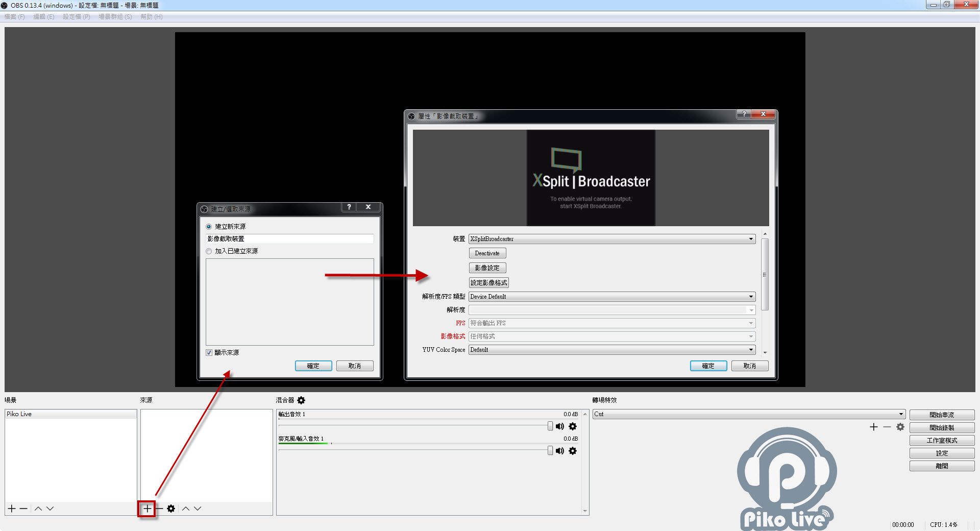Move source up in the 來源 list

(186, 509)
